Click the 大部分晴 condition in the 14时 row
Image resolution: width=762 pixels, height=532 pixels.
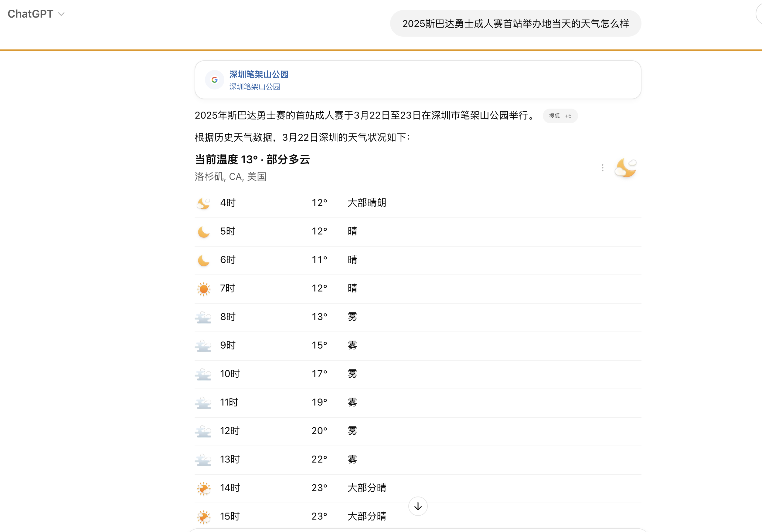click(x=367, y=488)
